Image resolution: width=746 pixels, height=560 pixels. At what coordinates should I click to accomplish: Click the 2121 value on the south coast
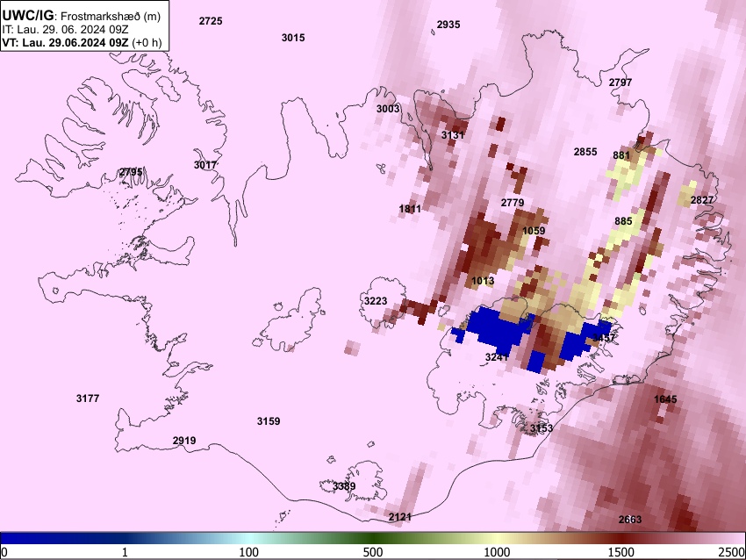pyautogui.click(x=399, y=517)
